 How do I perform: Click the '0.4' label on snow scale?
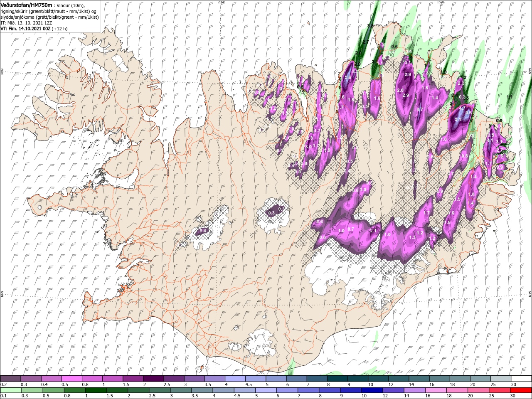44,384
